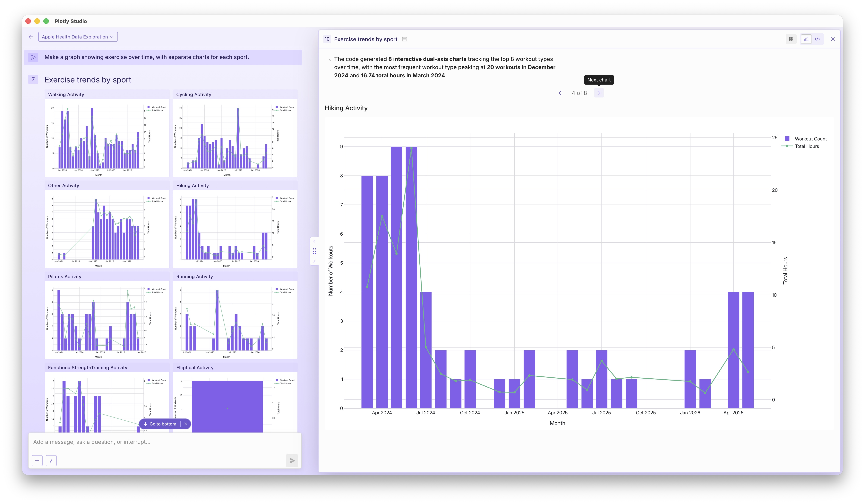Switch to code view icon
This screenshot has width=865, height=504.
[817, 39]
